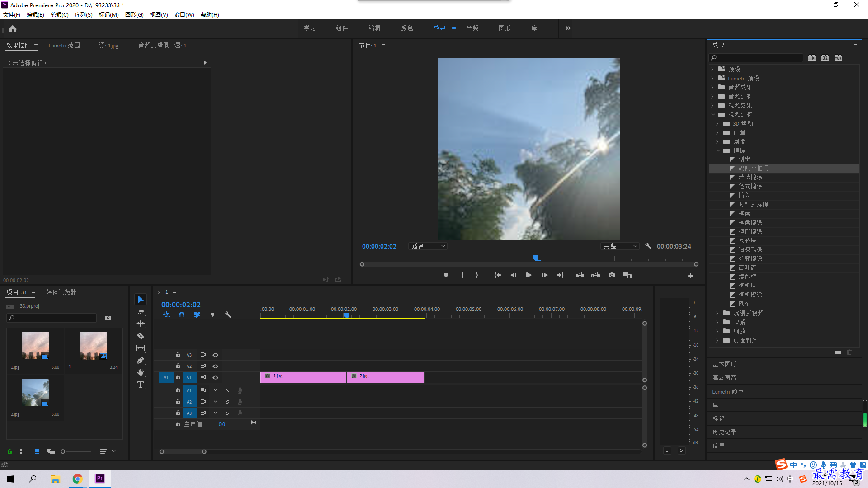The height and width of the screenshot is (488, 868).
Task: Filter 32-bit color effects
Action: pyautogui.click(x=825, y=58)
